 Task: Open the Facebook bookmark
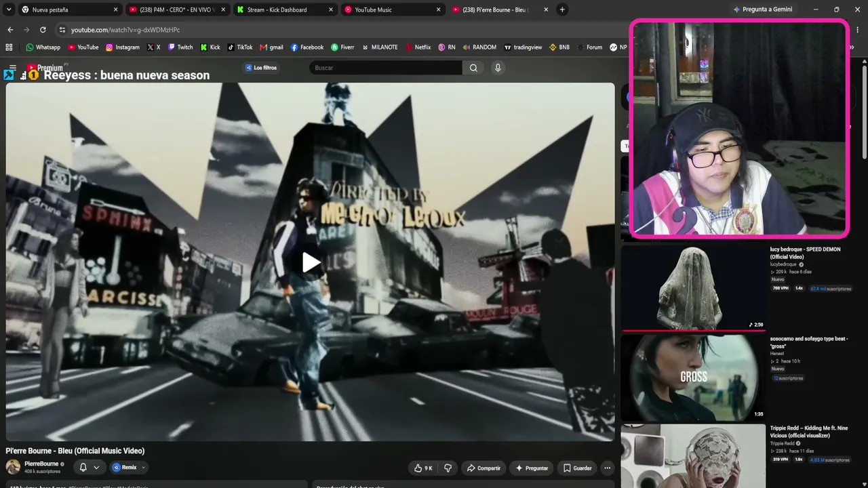coord(307,47)
